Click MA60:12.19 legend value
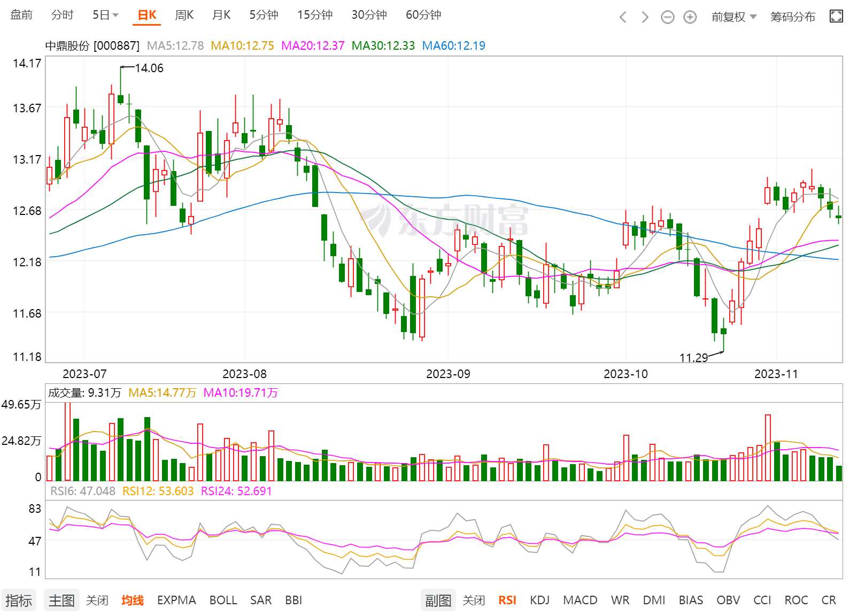The width and height of the screenshot is (865, 616). pyautogui.click(x=454, y=46)
